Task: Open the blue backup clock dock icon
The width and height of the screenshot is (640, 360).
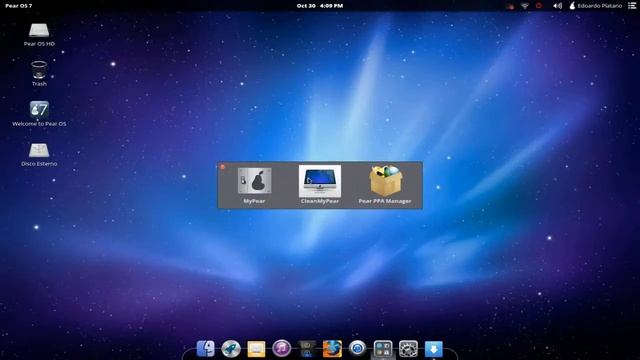Action: pos(358,349)
